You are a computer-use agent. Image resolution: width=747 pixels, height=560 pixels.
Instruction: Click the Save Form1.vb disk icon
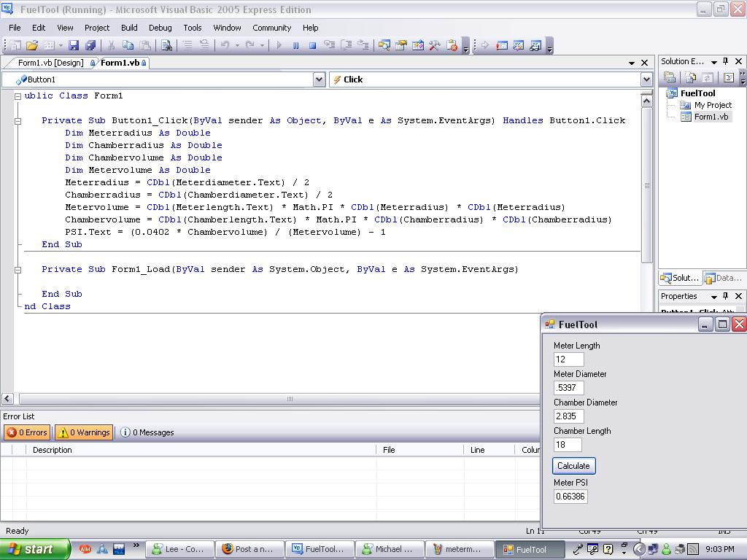pos(74,45)
